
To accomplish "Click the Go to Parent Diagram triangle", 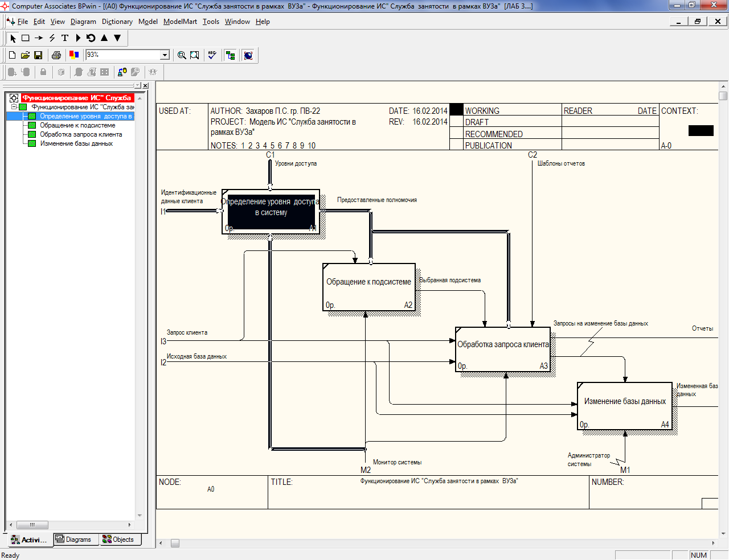I will (x=104, y=38).
